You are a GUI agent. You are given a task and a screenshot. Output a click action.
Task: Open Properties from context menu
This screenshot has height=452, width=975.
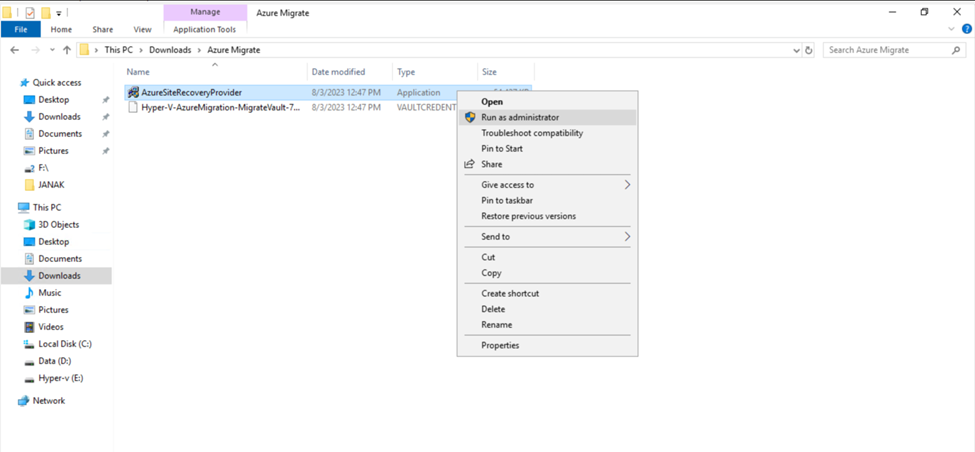pyautogui.click(x=547, y=345)
